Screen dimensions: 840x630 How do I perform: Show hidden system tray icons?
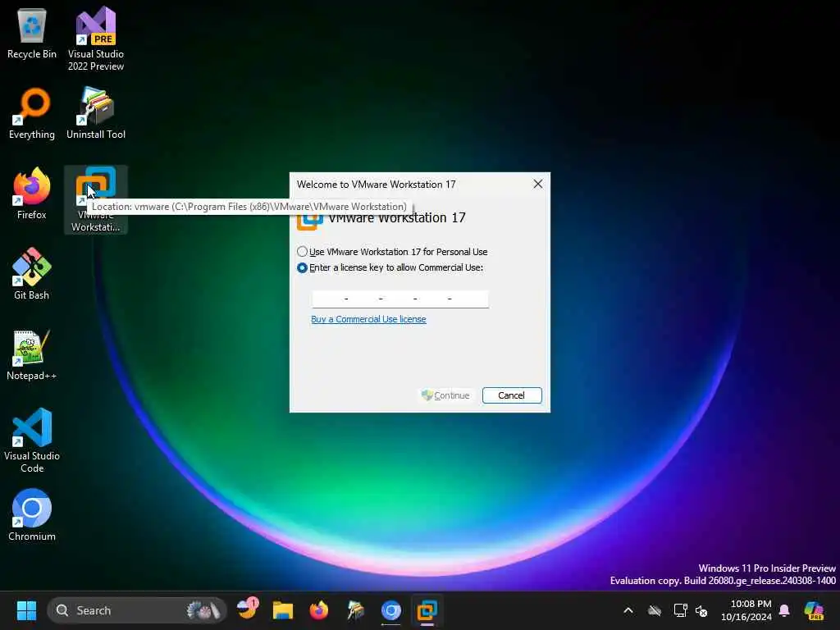[628, 610]
